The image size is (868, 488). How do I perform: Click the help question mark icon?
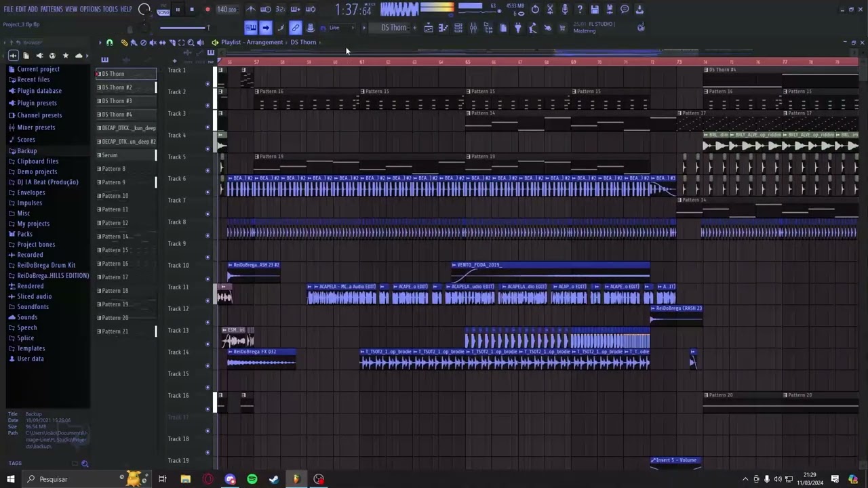coord(580,9)
